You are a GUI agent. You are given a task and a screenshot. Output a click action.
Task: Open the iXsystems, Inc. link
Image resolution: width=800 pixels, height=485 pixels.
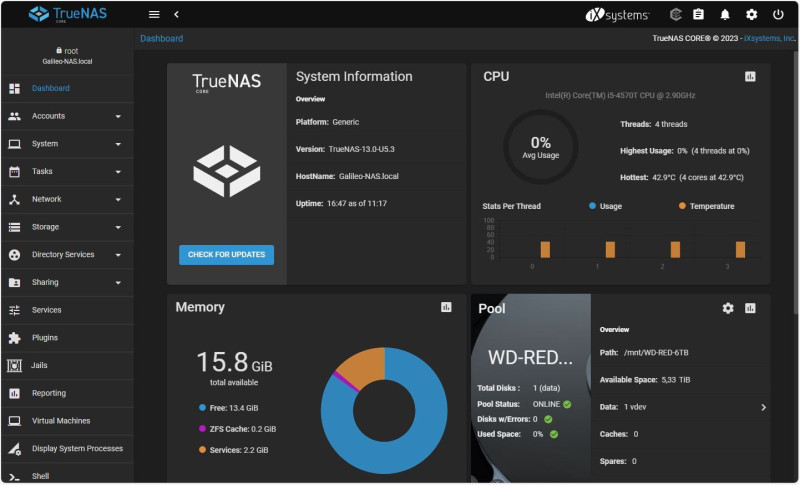pos(769,38)
